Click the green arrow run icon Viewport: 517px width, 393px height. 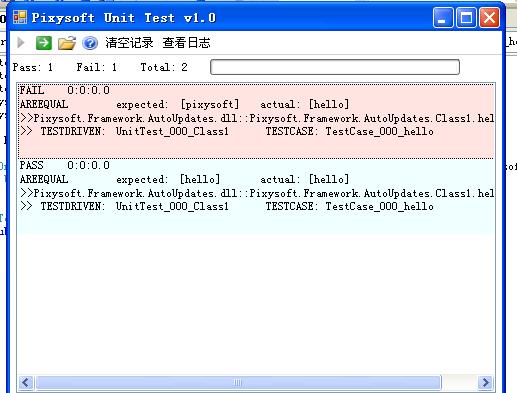click(44, 43)
